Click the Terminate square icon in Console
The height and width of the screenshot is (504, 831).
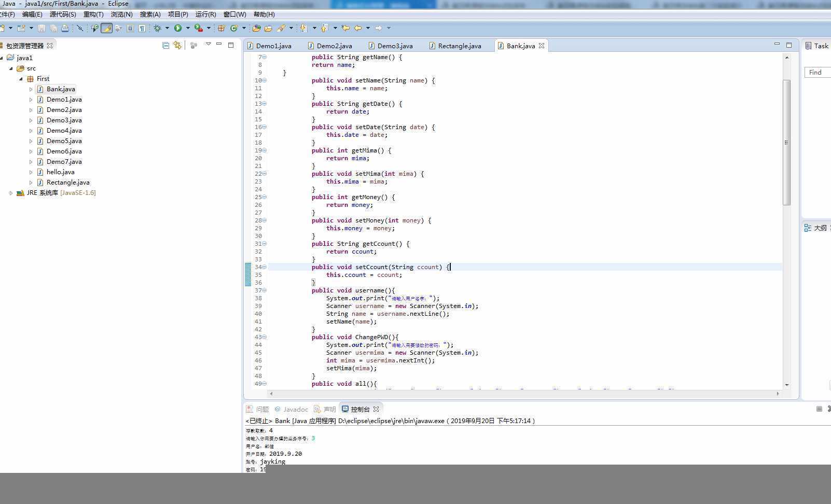[x=819, y=409]
